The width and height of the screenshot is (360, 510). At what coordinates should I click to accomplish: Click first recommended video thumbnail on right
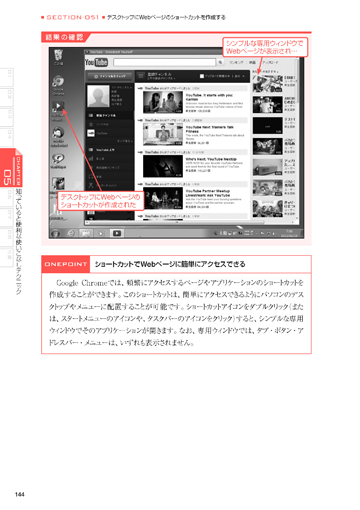pyautogui.click(x=267, y=84)
